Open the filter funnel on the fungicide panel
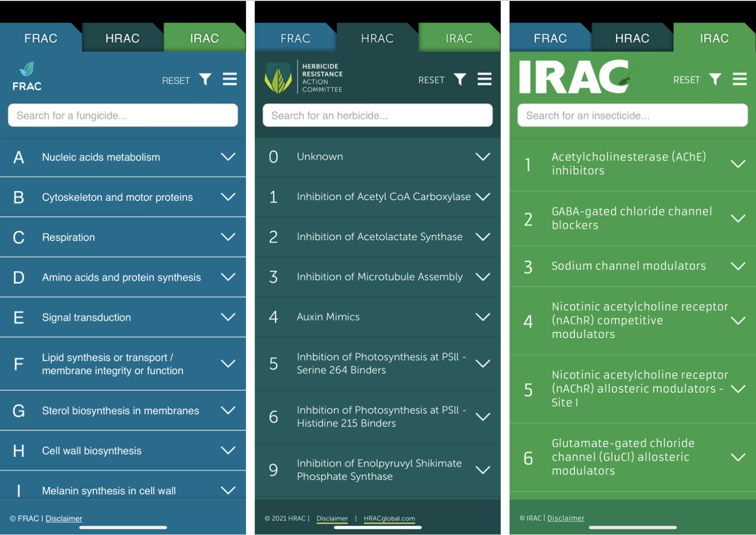This screenshot has width=756, height=535. (206, 79)
